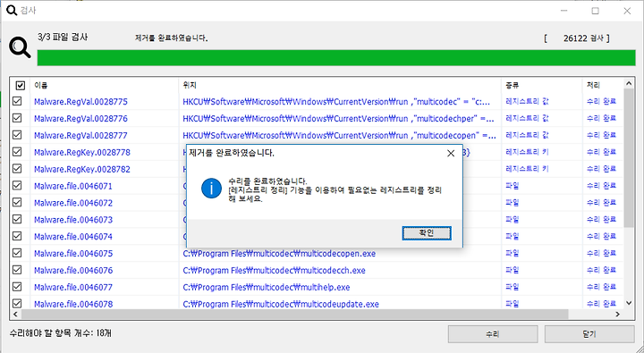This screenshot has height=353, width=644.
Task: Uncheck Malware.file.0046074 checkbox
Action: point(17,236)
